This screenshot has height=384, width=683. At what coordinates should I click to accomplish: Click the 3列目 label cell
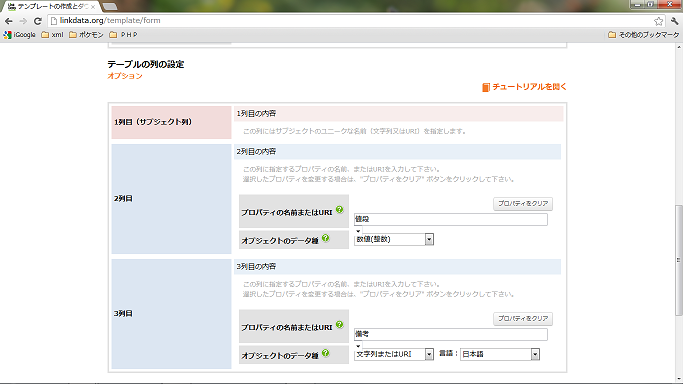pyautogui.click(x=171, y=314)
